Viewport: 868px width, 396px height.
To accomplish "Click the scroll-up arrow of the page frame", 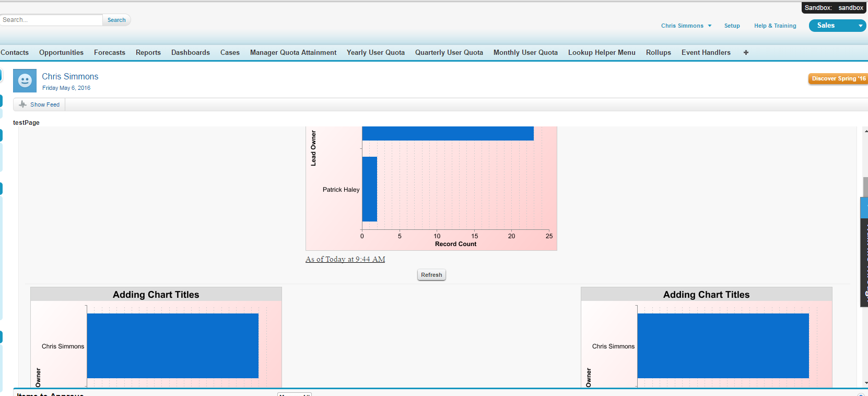I will [865, 131].
